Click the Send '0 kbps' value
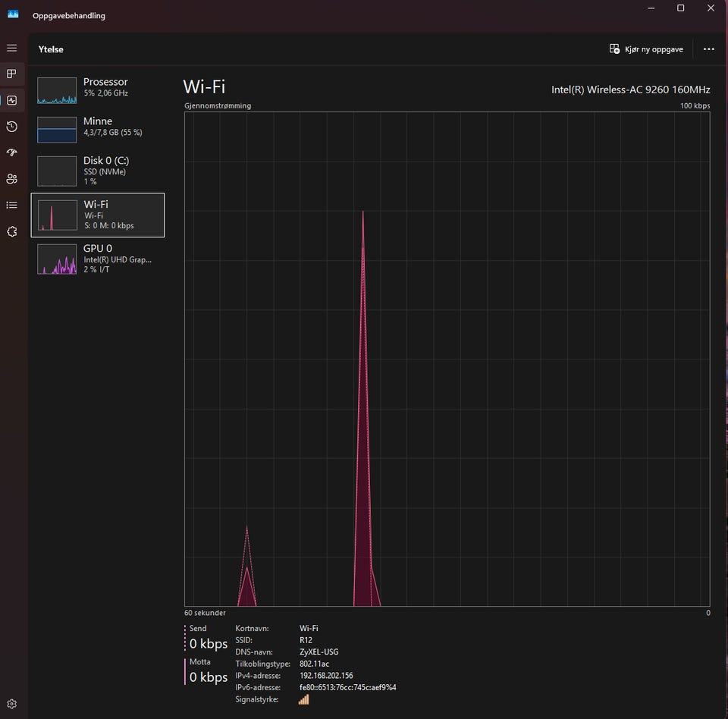The height and width of the screenshot is (719, 728). coord(209,644)
